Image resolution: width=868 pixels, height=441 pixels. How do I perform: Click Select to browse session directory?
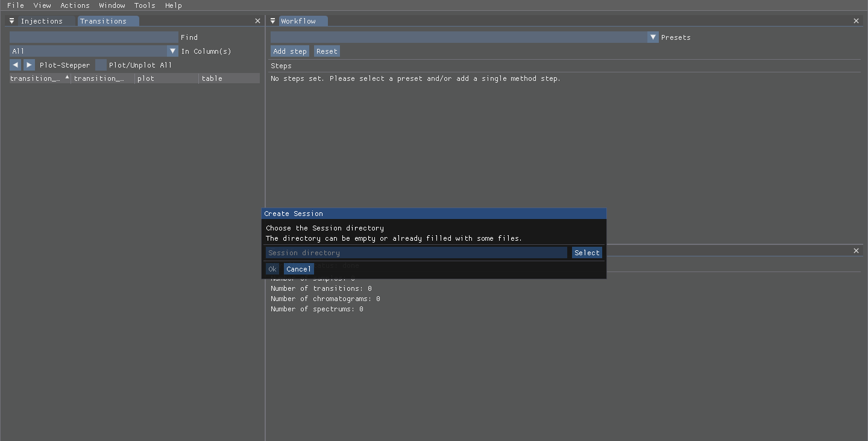(x=587, y=253)
